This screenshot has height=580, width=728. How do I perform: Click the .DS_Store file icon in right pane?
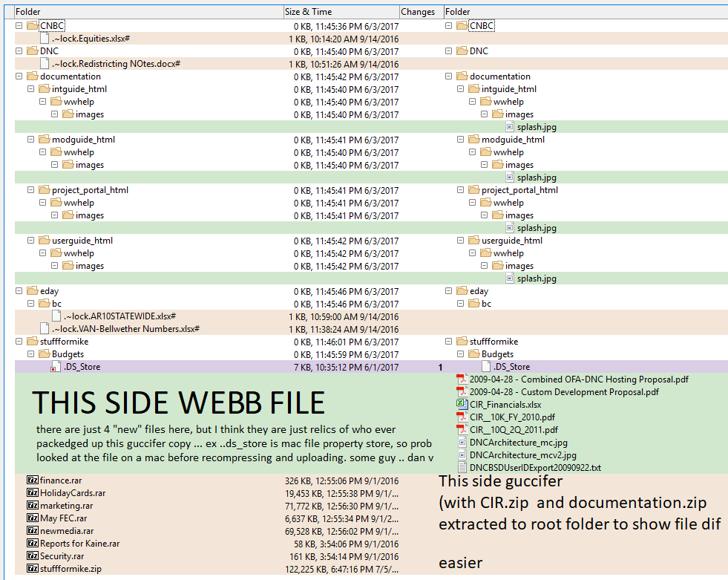485,367
